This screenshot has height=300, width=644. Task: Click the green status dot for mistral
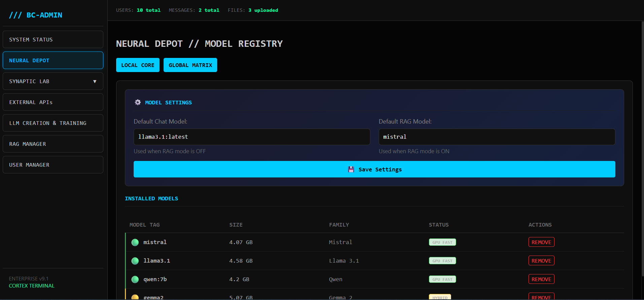[x=135, y=242]
